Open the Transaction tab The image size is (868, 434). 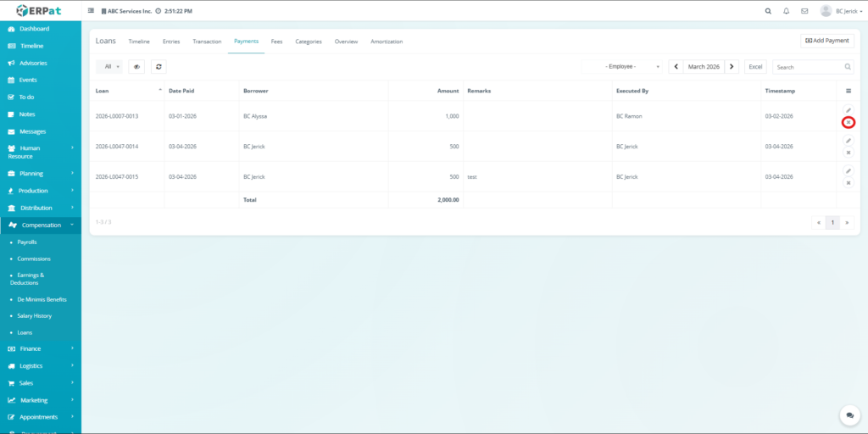207,42
